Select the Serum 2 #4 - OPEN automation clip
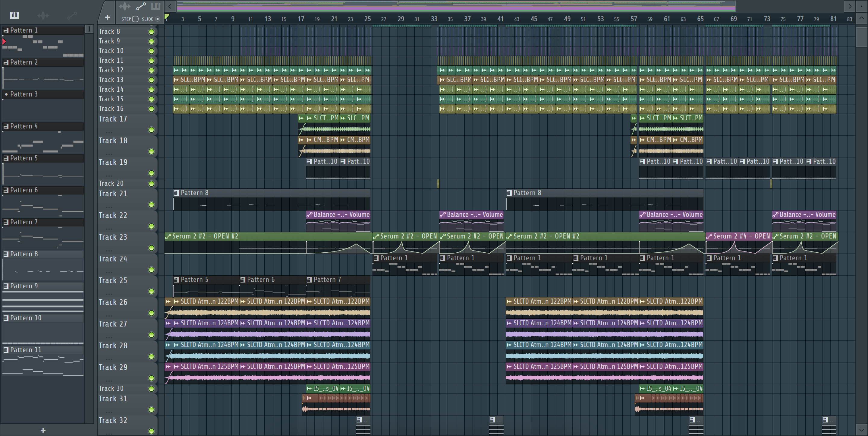This screenshot has height=436, width=868. pyautogui.click(x=739, y=243)
